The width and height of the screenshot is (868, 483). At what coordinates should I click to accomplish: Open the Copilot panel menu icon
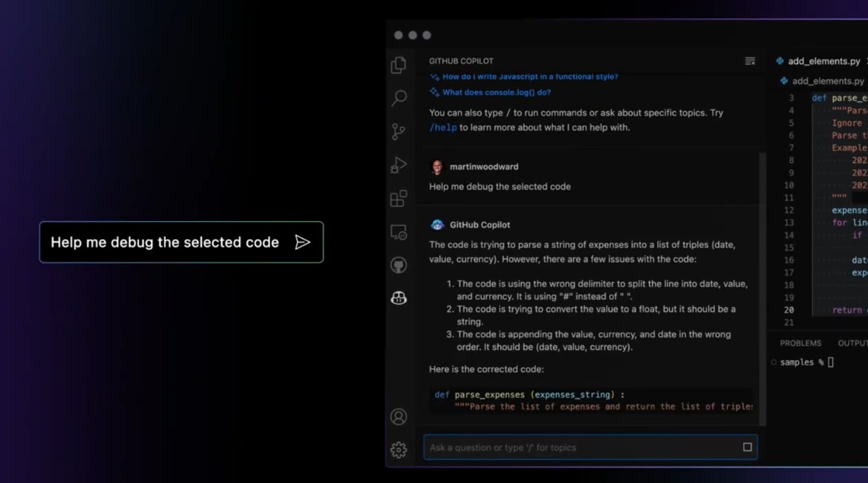750,61
